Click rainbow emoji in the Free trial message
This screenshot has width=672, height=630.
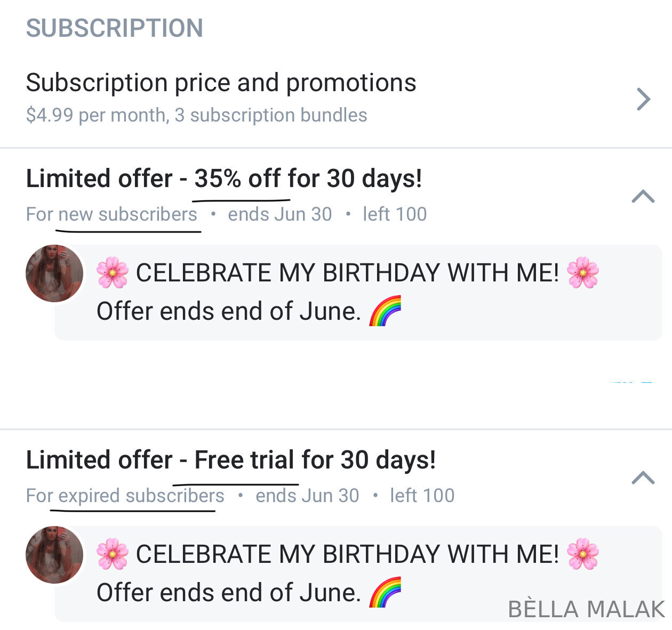385,593
